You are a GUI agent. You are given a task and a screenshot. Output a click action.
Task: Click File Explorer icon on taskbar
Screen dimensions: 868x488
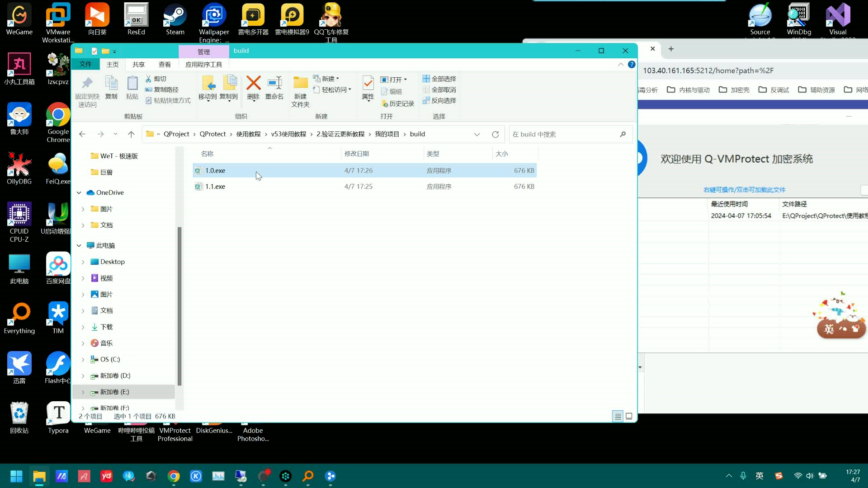[x=39, y=476]
